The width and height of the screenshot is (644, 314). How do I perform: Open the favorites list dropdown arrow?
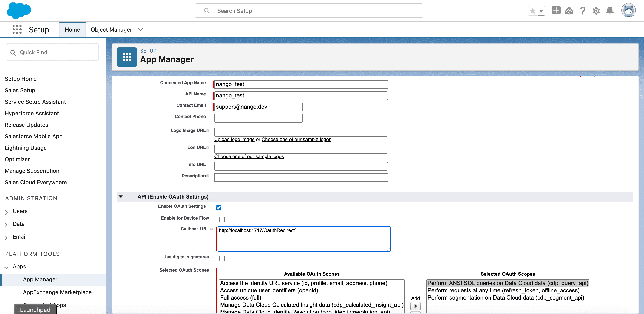click(x=541, y=11)
